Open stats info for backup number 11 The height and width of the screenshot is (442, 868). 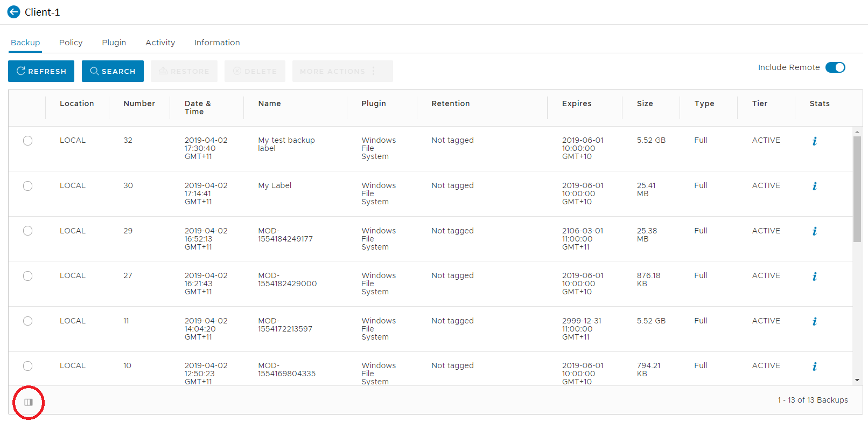815,322
